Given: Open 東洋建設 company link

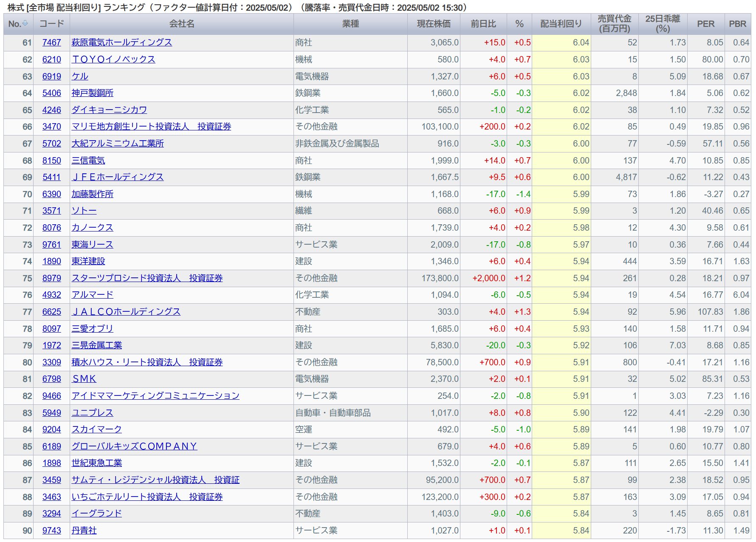Looking at the screenshot, I should pyautogui.click(x=88, y=261).
